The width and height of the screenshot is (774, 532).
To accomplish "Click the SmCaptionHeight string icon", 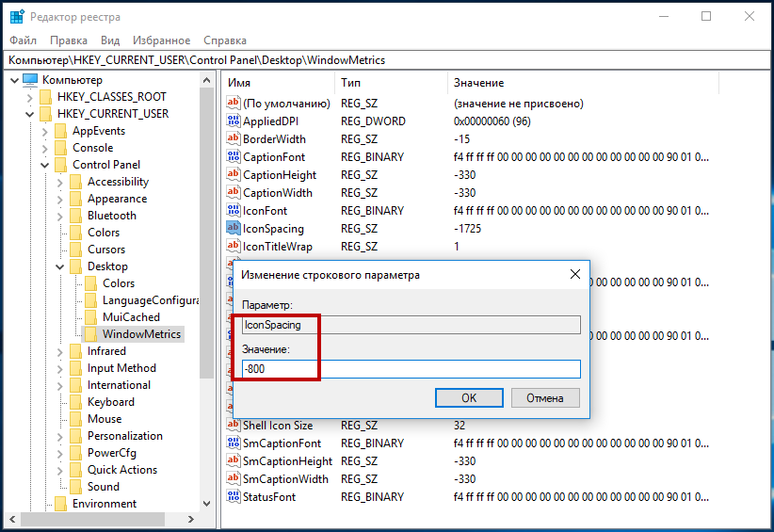I will pyautogui.click(x=233, y=460).
